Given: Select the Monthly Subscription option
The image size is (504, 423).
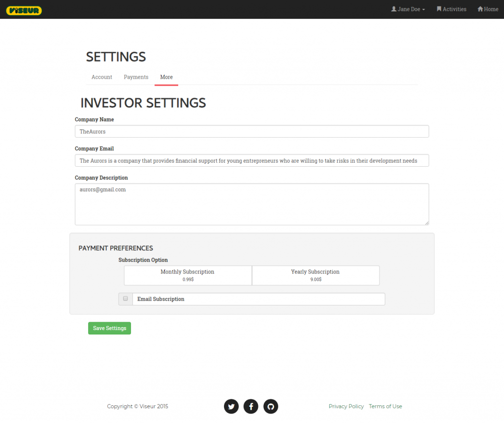Looking at the screenshot, I should pyautogui.click(x=188, y=275).
